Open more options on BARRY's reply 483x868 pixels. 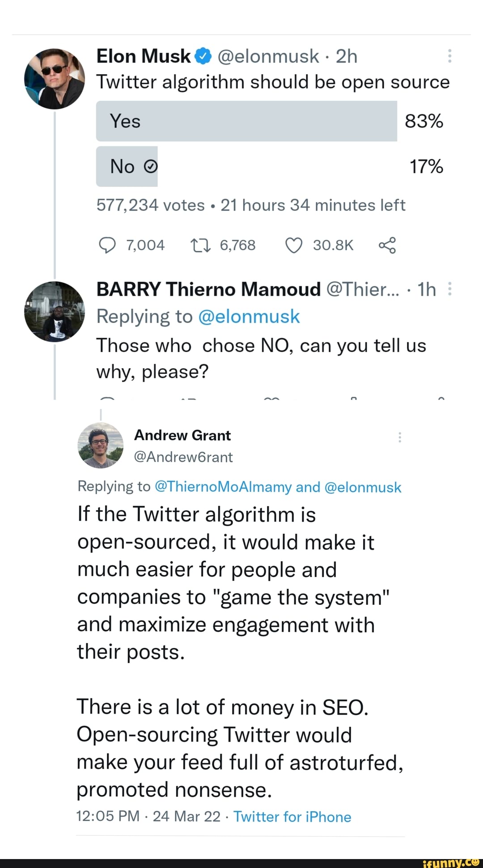449,289
